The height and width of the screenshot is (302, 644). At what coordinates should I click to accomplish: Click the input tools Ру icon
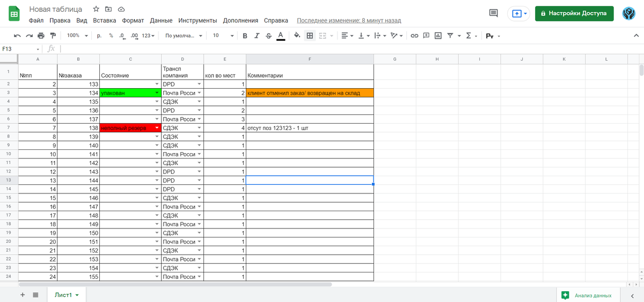click(x=490, y=36)
